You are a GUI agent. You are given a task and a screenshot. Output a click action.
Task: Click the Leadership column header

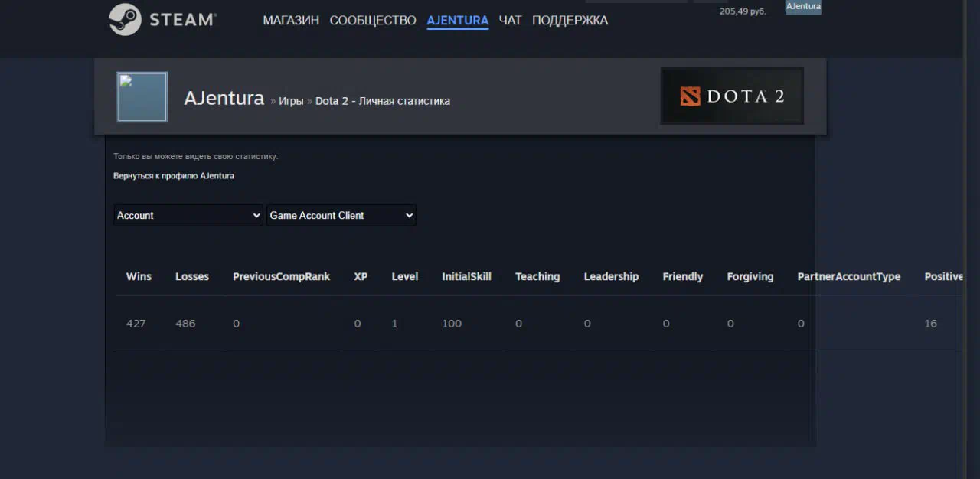[x=611, y=276]
